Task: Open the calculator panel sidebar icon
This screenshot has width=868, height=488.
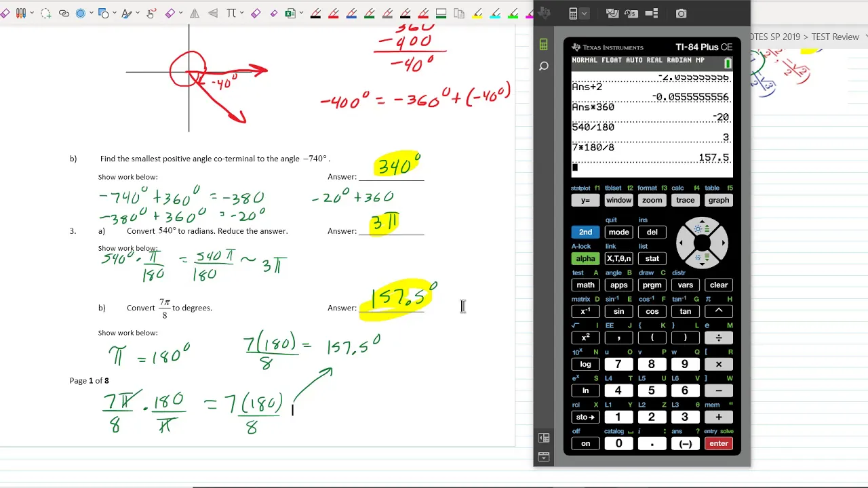Action: click(543, 45)
